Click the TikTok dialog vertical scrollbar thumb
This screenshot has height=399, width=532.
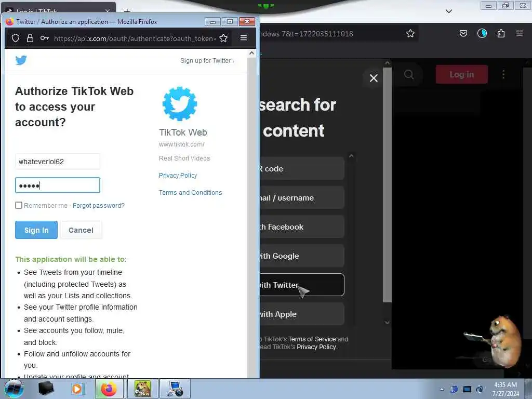(x=387, y=185)
